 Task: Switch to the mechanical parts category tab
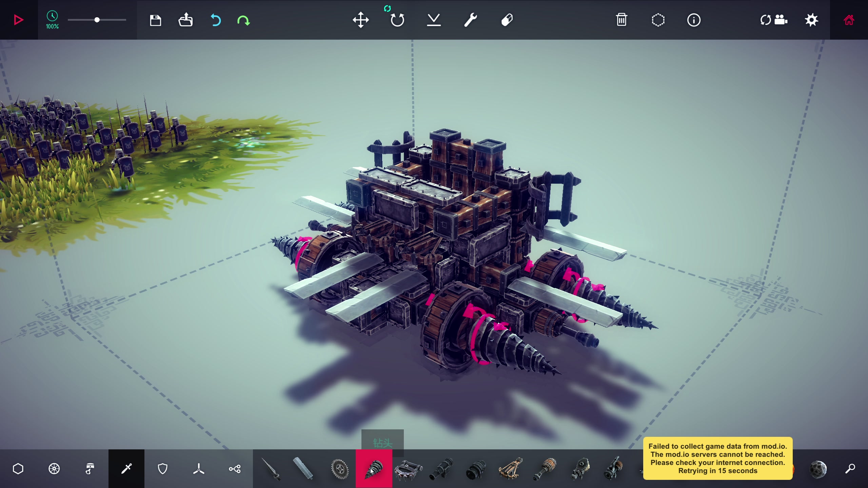click(90, 469)
